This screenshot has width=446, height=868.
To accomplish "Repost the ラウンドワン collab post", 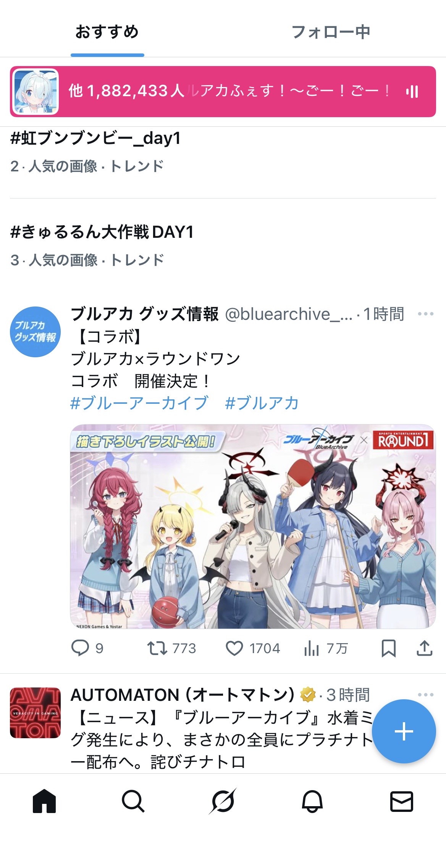I will pyautogui.click(x=172, y=648).
